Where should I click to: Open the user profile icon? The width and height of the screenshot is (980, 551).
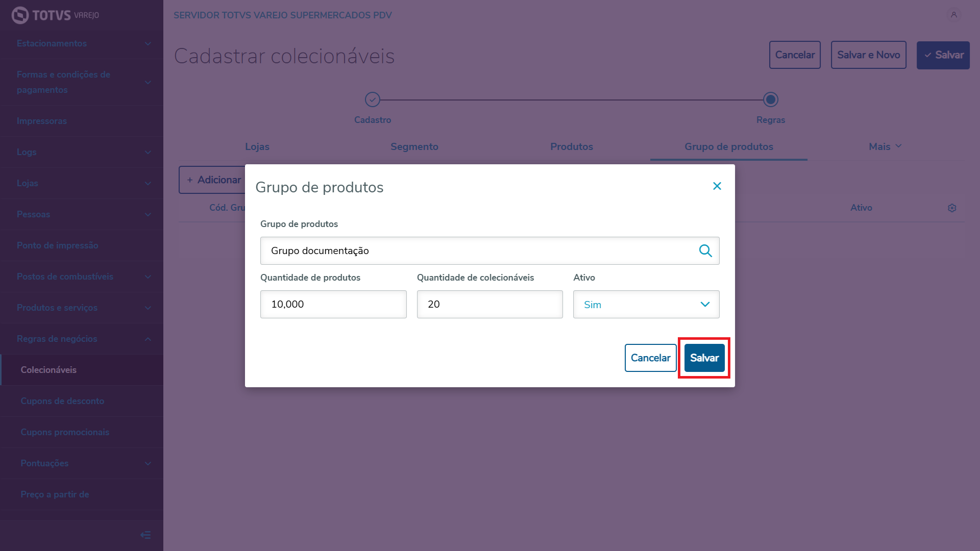[953, 15]
